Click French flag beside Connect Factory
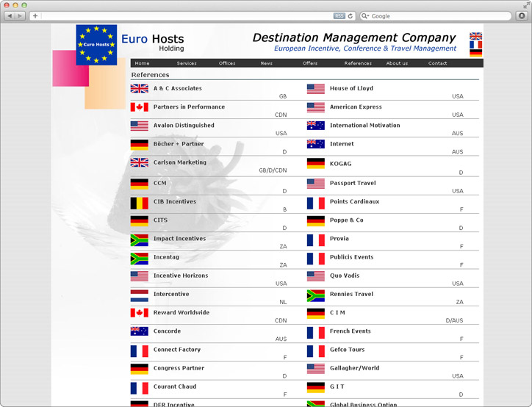Screen dimensions: 532x407 click(140, 351)
